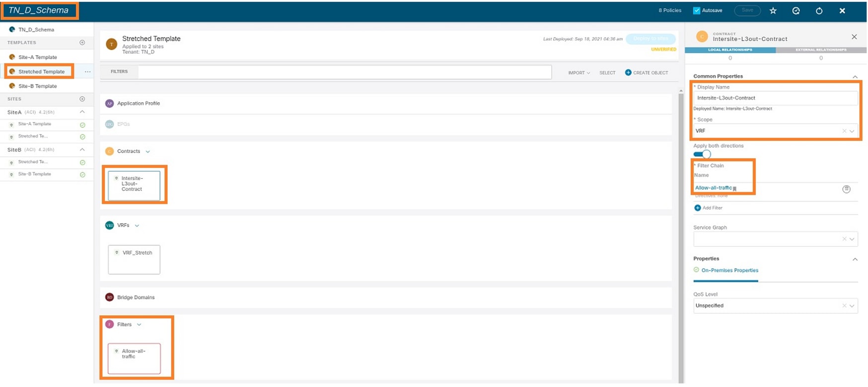Select On-Premises Properties tab

[x=726, y=270]
